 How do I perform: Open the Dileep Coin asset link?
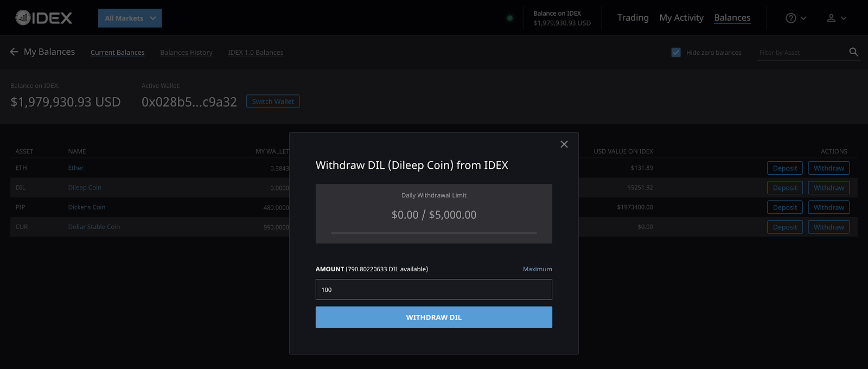tap(85, 188)
